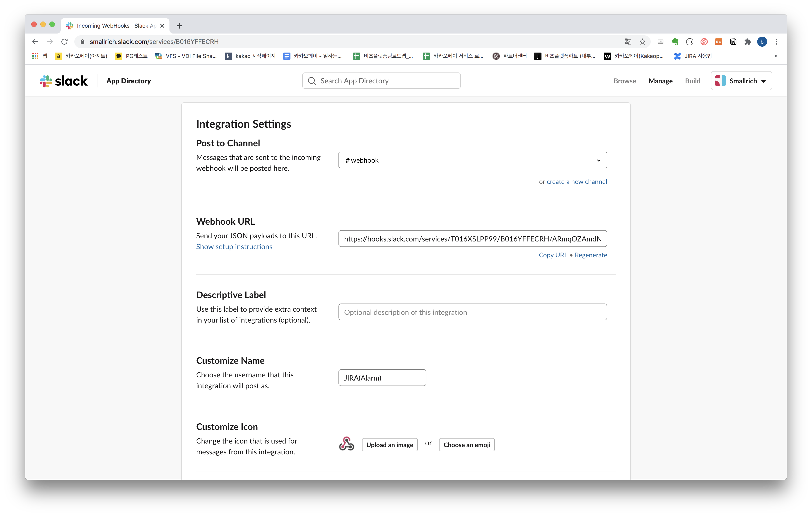The height and width of the screenshot is (516, 812).
Task: Open the Evernote extension icon
Action: [675, 42]
